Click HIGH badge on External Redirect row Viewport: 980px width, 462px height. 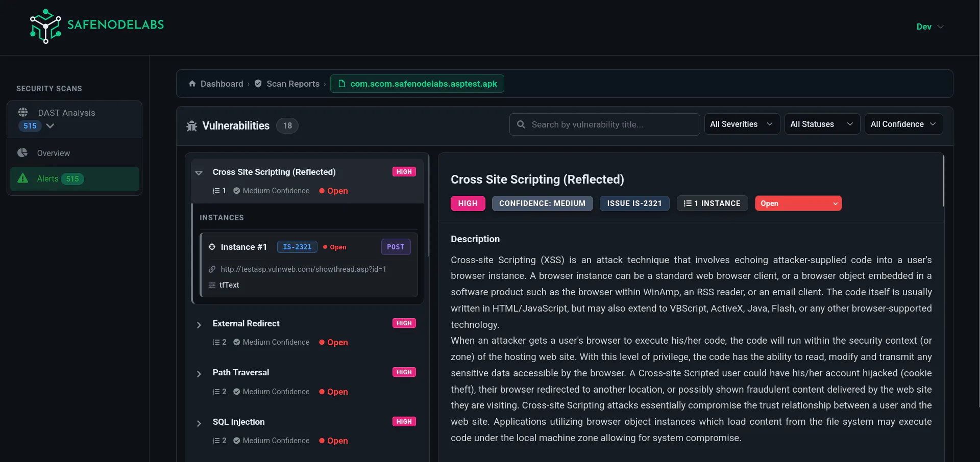coord(404,323)
